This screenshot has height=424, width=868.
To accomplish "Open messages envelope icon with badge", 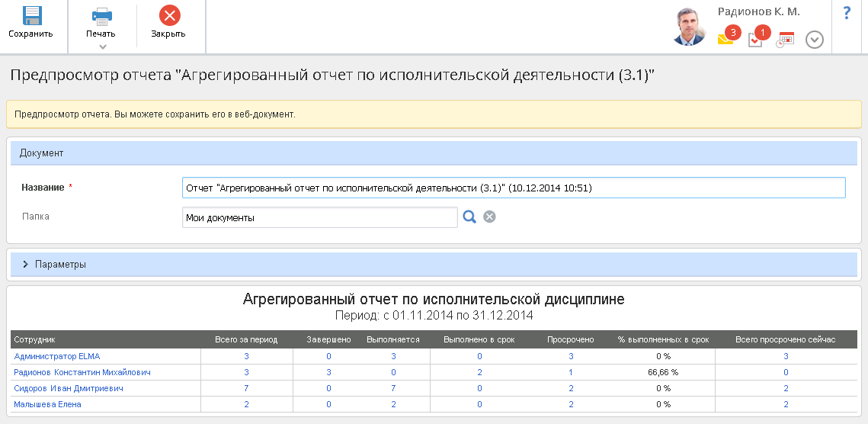I will pyautogui.click(x=725, y=38).
